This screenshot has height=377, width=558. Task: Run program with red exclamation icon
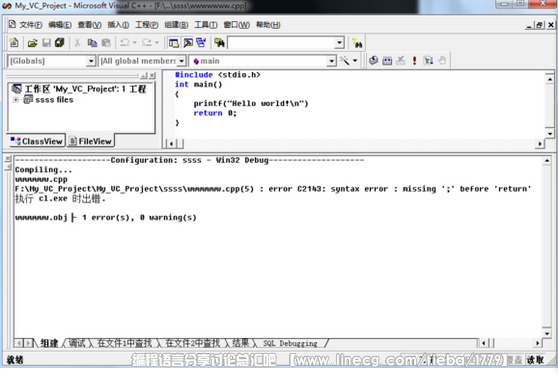(x=414, y=61)
